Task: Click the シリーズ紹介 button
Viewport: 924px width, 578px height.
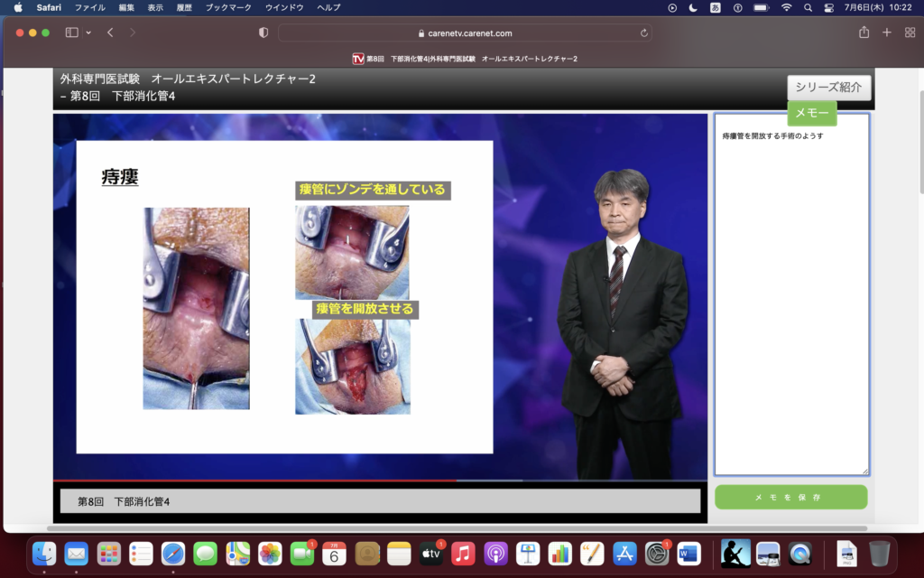Action: (x=828, y=88)
